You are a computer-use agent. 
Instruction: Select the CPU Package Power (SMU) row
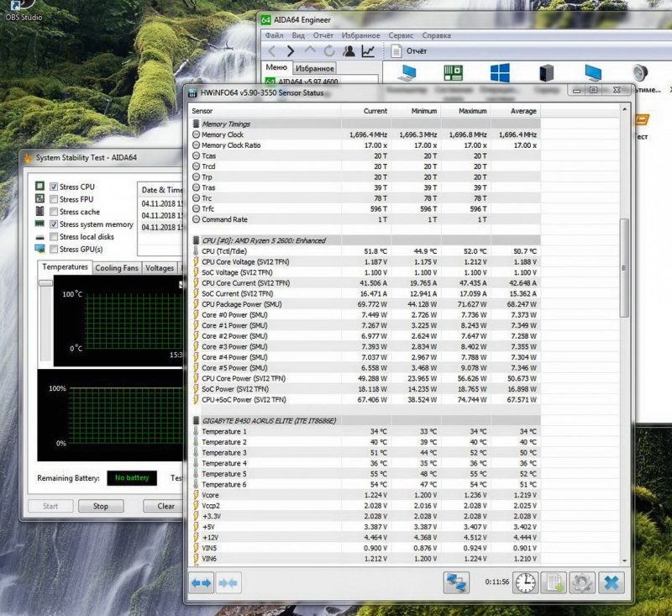365,304
